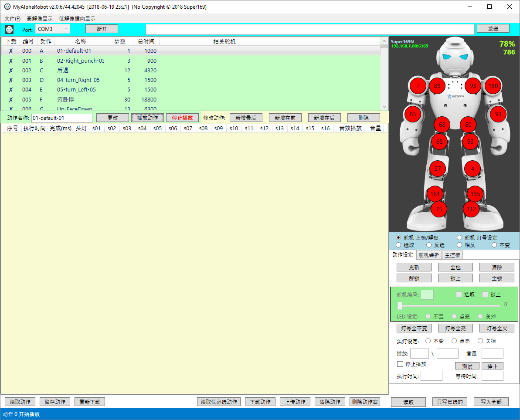
Task: Click the 删除动作案 button
Action: (x=365, y=402)
